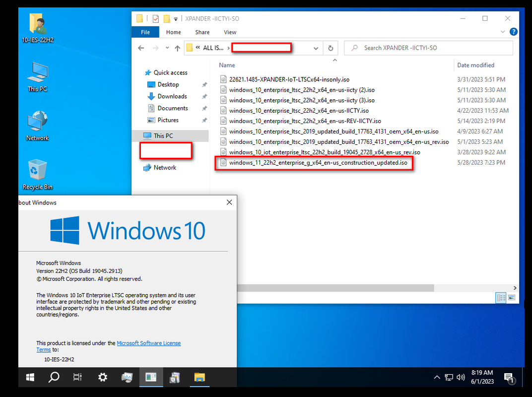Open the File menu tab
The width and height of the screenshot is (532, 397).
tap(145, 32)
